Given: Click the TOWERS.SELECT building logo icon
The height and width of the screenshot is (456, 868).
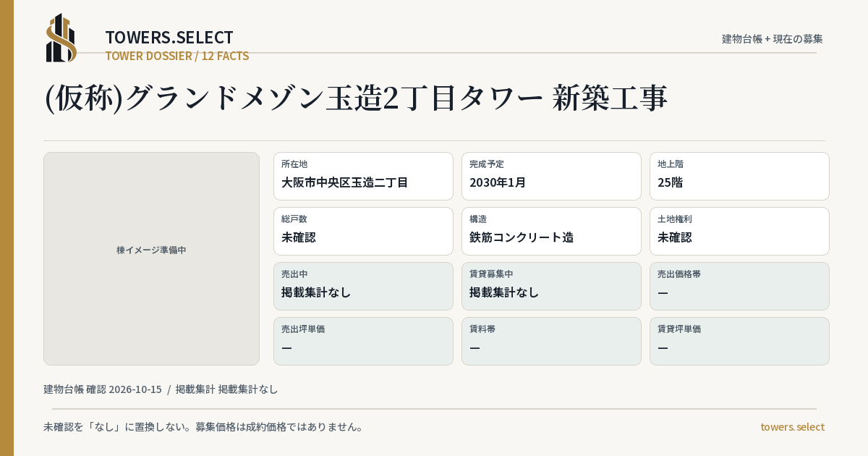Looking at the screenshot, I should (x=61, y=38).
